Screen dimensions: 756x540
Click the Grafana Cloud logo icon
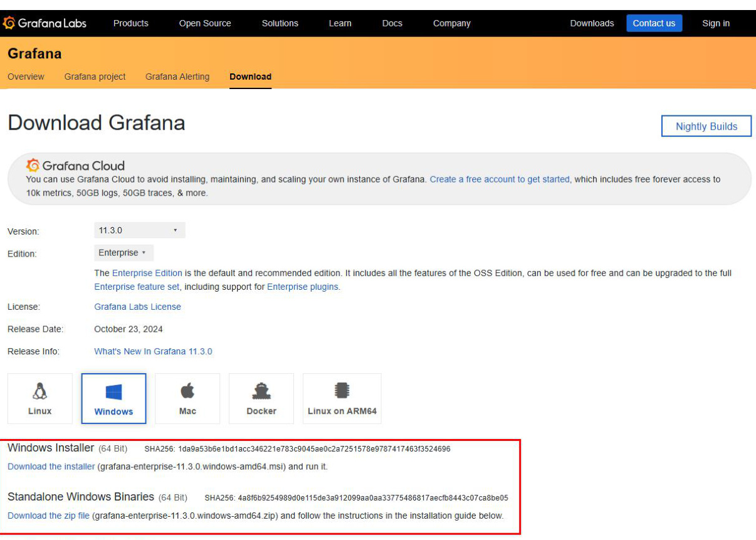(33, 165)
